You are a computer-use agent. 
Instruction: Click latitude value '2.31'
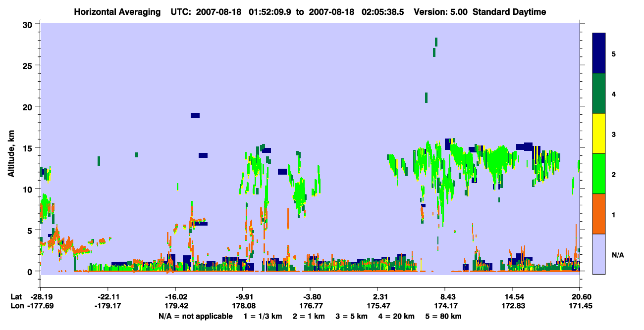point(377,297)
